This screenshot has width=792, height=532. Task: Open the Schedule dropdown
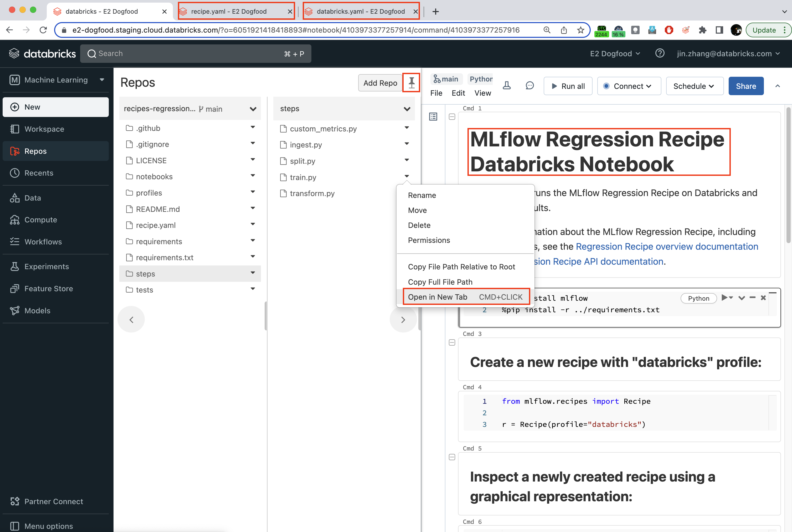click(694, 86)
